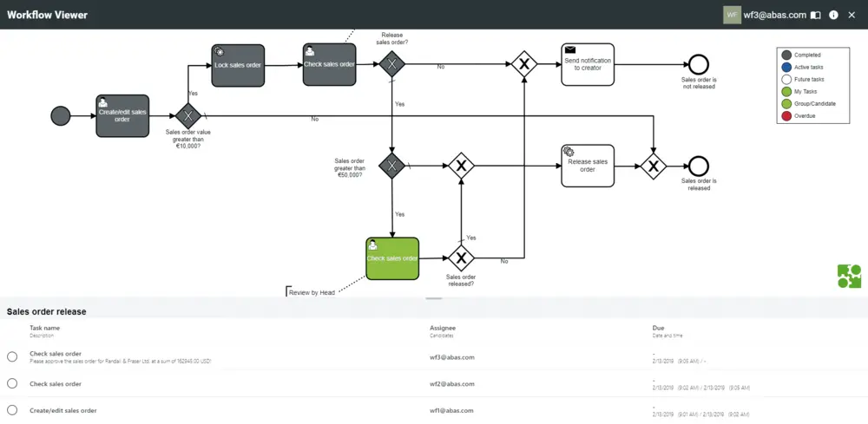Screen dimensions: 868x424
Task: Click the Future tasks legend circle
Action: pyautogui.click(x=786, y=79)
